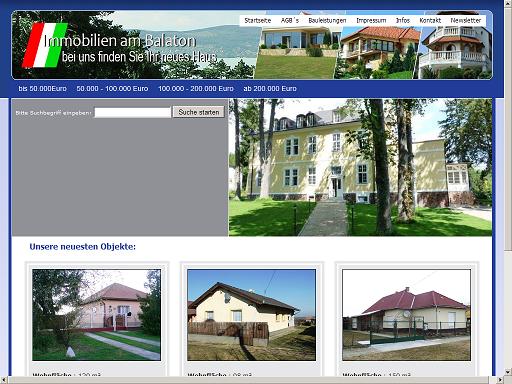Select the Infos menu item

click(x=403, y=21)
